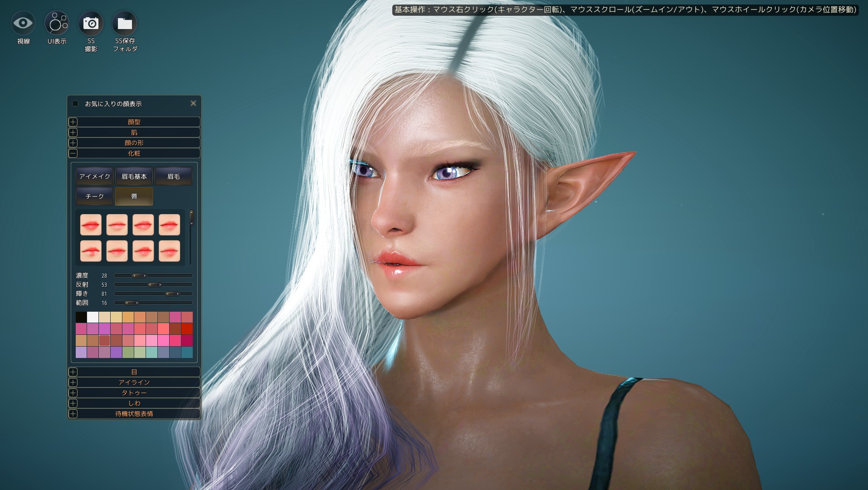This screenshot has width=868, height=490.
Task: Select the sage green swatch, fifth in bottom row
Action: 128,352
